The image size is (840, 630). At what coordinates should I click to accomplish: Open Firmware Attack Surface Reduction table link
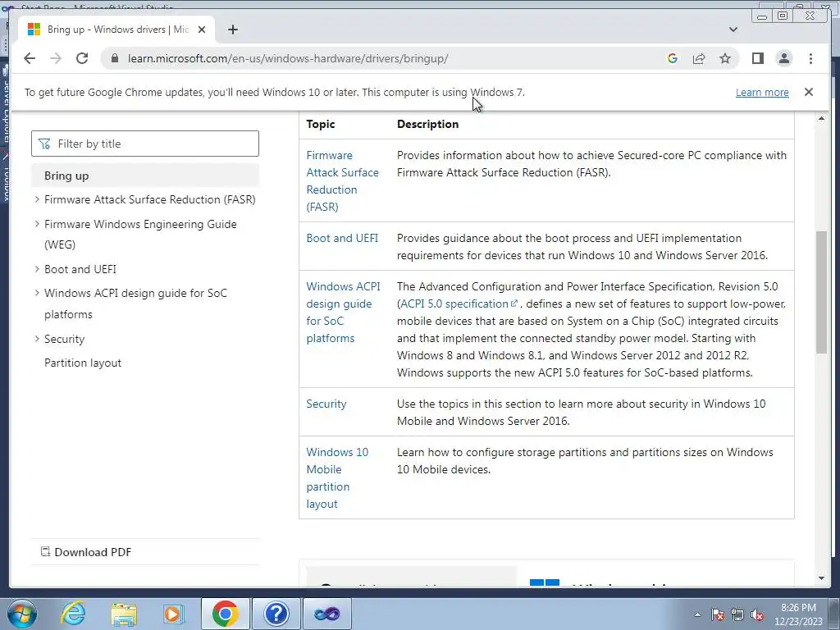342,181
